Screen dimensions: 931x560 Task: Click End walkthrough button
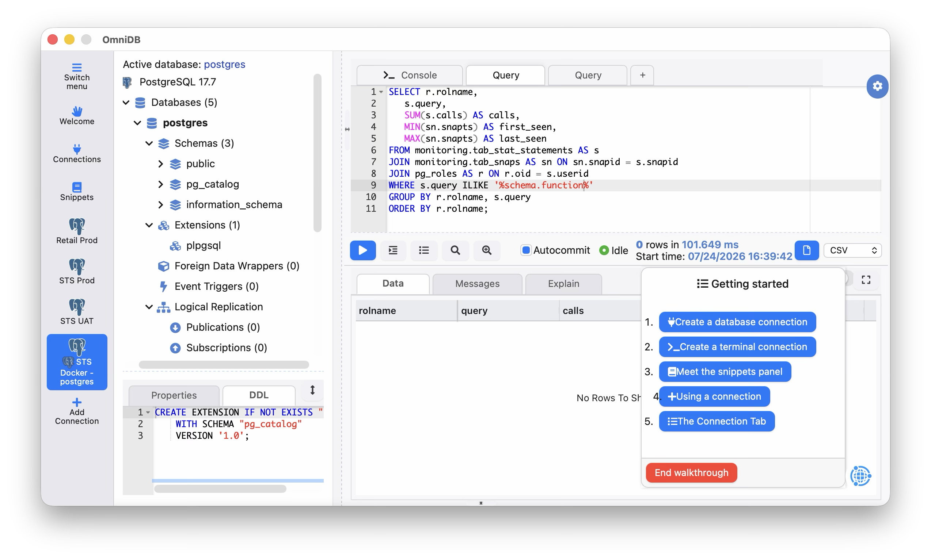pyautogui.click(x=691, y=472)
